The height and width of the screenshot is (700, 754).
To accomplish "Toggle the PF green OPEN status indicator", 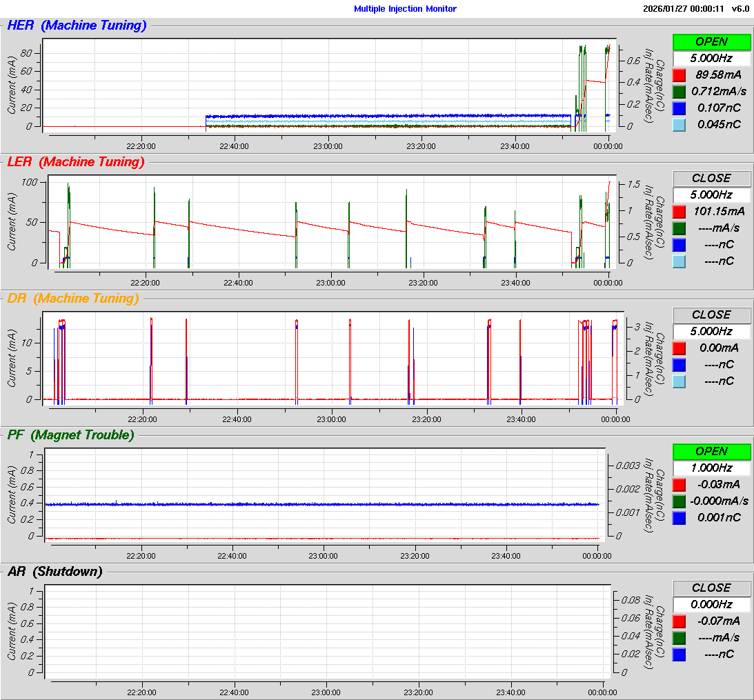I will point(711,451).
